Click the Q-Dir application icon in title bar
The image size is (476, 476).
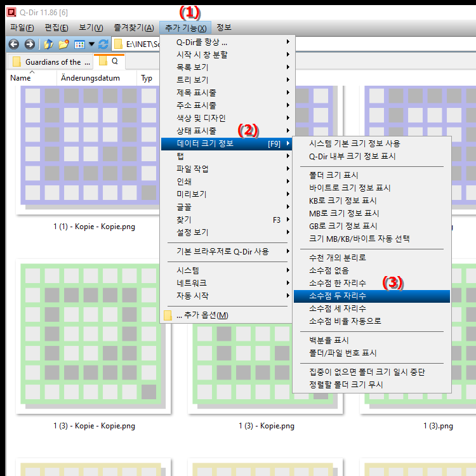[11, 13]
